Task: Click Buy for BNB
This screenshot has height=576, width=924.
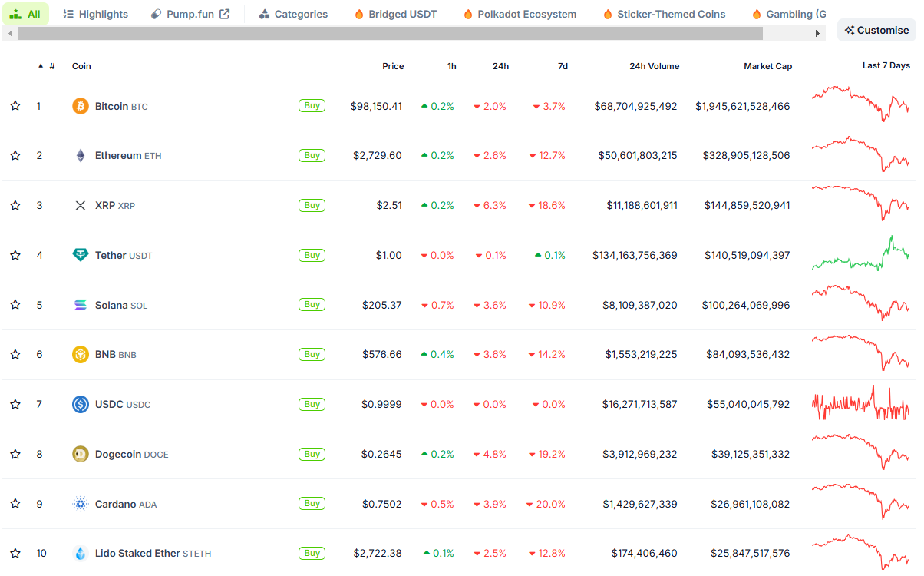Action: coord(312,354)
